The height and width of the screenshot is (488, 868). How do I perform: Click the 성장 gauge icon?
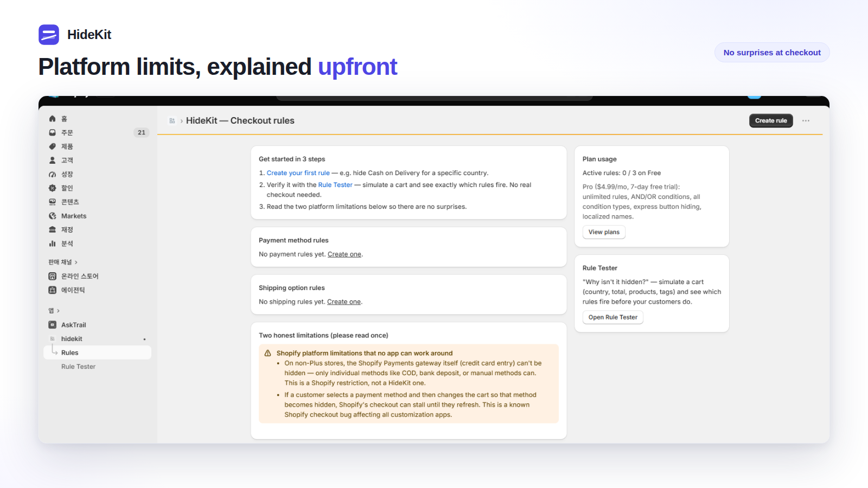click(x=53, y=175)
